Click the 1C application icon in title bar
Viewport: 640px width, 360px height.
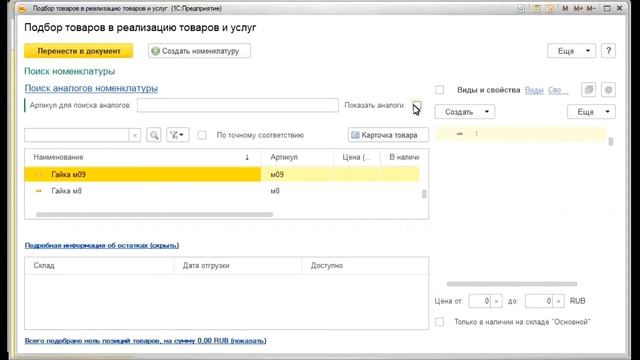point(22,8)
